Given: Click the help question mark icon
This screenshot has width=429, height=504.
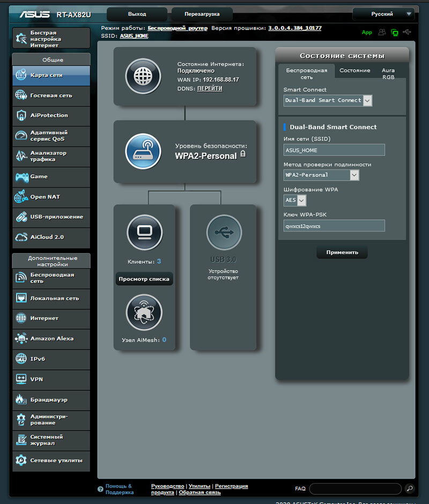Looking at the screenshot, I should (x=100, y=489).
